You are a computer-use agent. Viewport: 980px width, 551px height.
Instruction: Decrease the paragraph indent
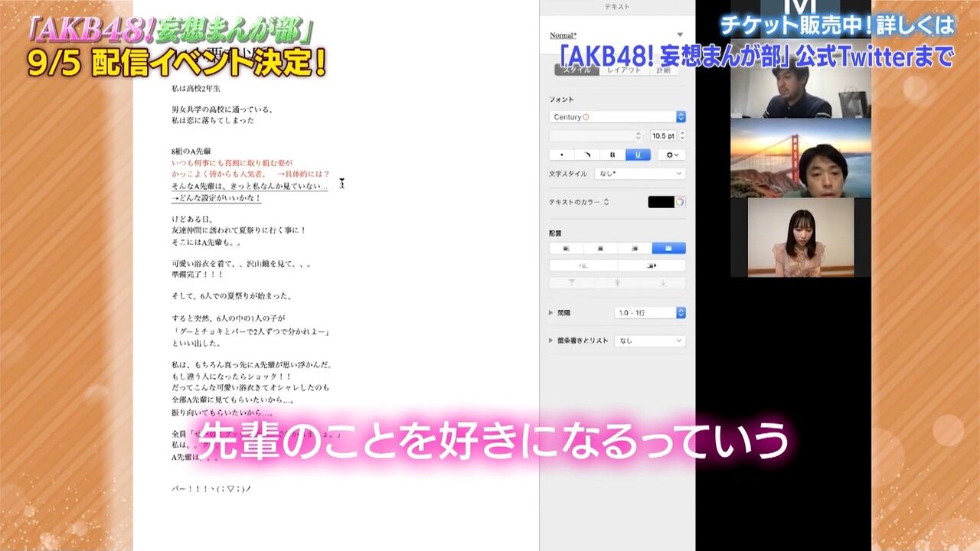click(x=583, y=266)
